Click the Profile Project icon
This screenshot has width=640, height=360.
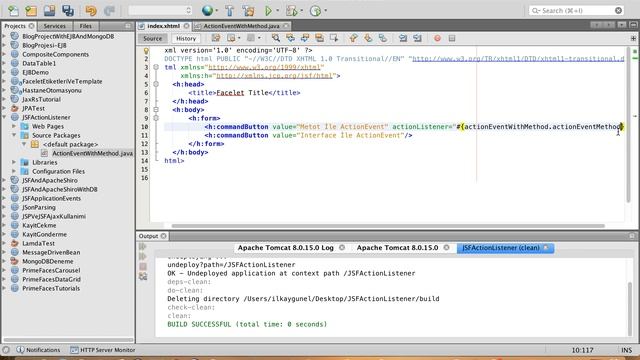point(316,11)
